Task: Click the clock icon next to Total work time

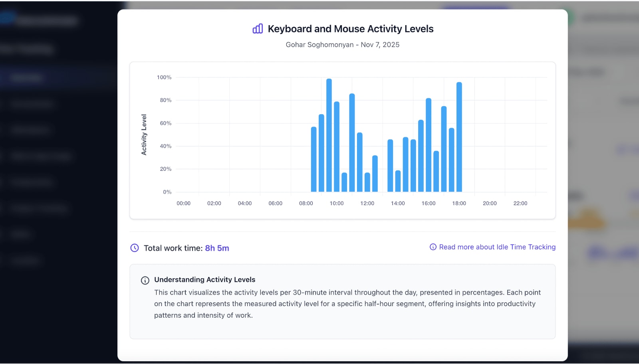Action: click(134, 248)
